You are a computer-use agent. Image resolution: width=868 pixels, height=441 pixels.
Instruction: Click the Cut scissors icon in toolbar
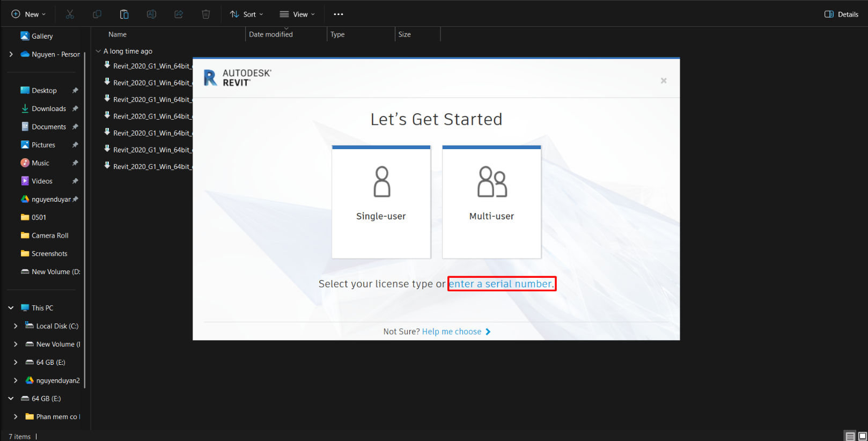point(70,14)
